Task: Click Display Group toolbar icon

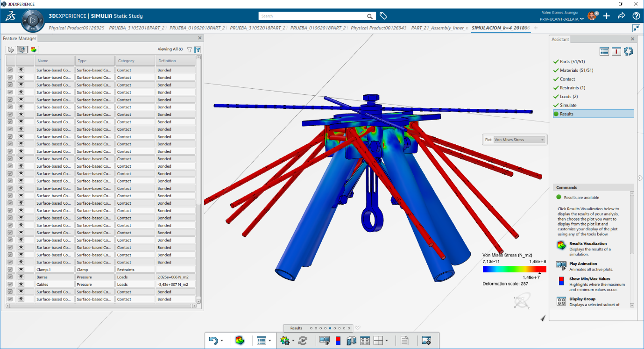Action: [x=365, y=341]
